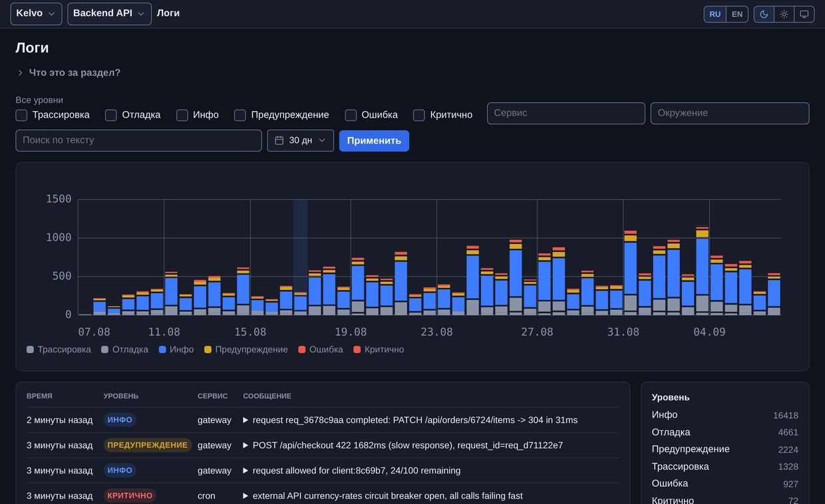Click the УРОВЕНЬ column header
The image size is (825, 504).
click(121, 396)
